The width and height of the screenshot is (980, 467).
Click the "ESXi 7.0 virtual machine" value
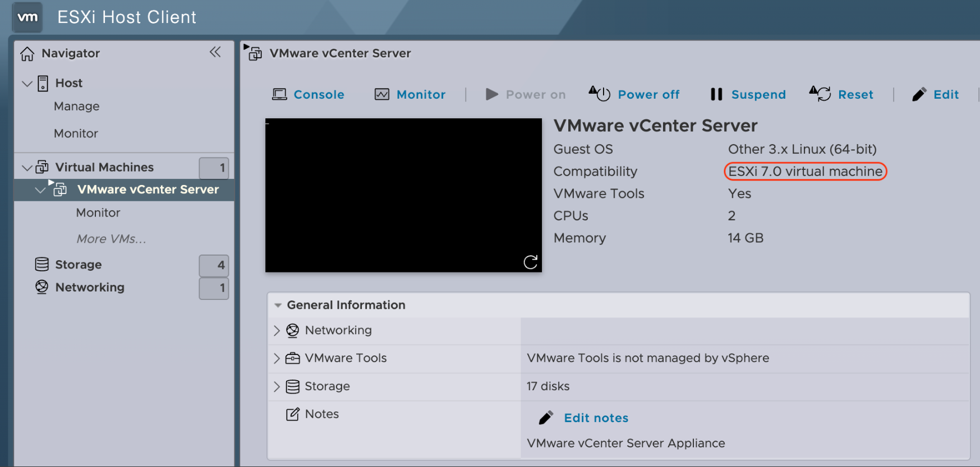pos(806,172)
